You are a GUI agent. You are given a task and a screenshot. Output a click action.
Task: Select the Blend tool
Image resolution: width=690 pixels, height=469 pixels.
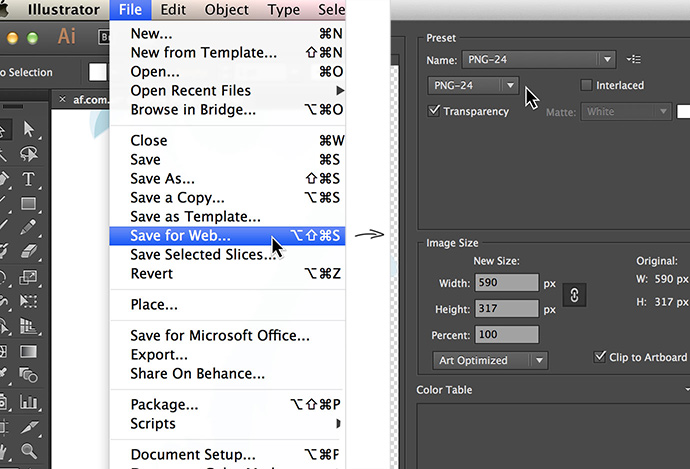[29, 375]
